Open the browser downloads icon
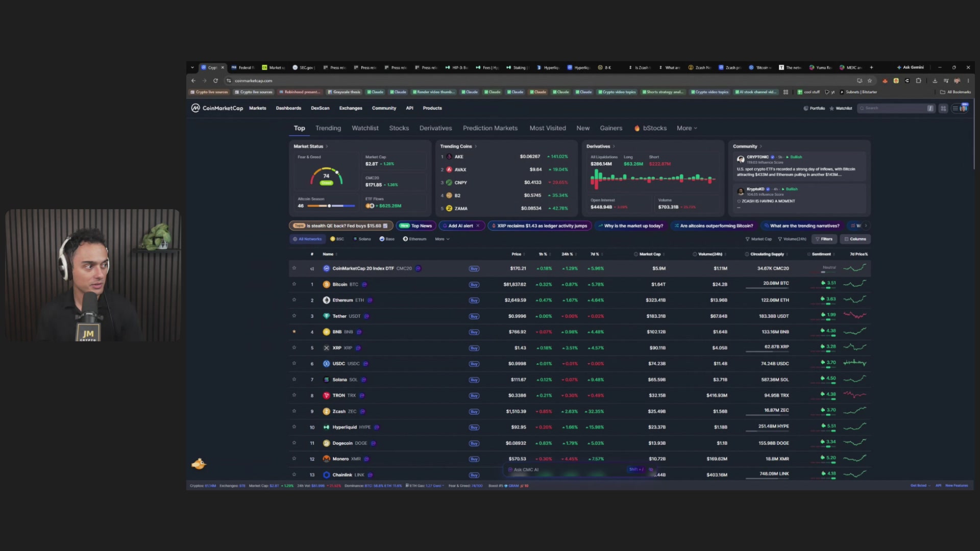 pos(935,81)
